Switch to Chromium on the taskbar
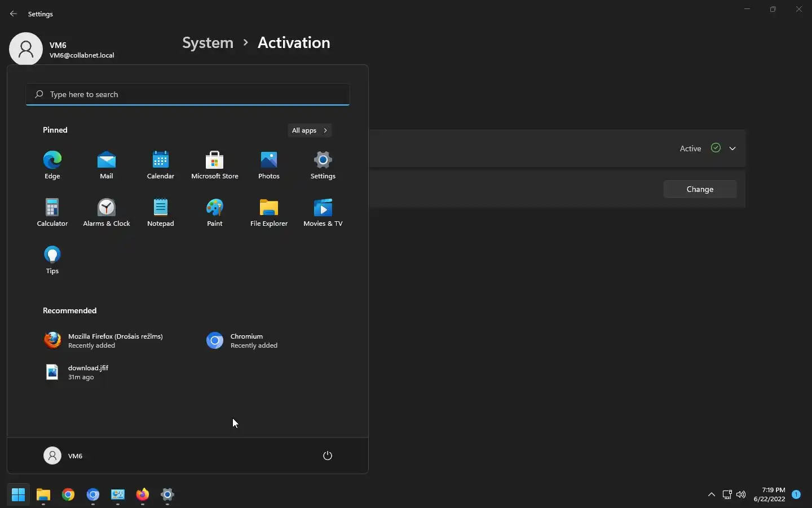 93,495
